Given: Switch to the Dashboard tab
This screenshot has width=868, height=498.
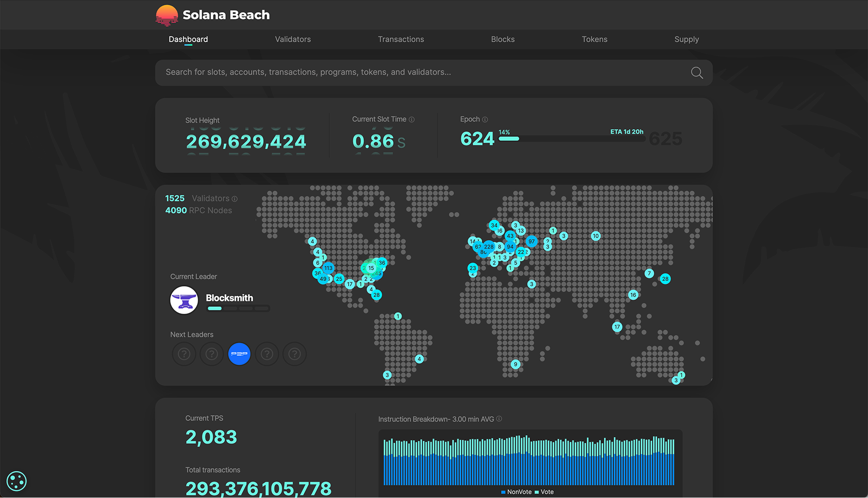Looking at the screenshot, I should 188,40.
